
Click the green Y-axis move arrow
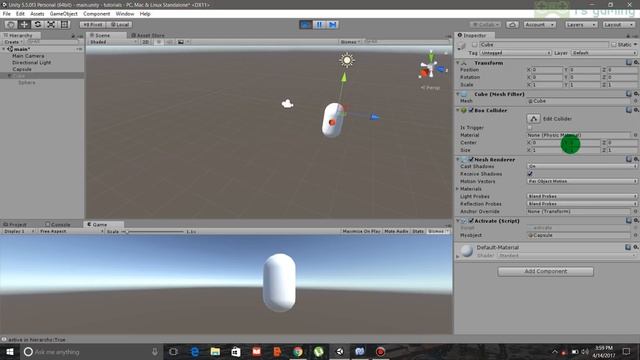tap(344, 77)
